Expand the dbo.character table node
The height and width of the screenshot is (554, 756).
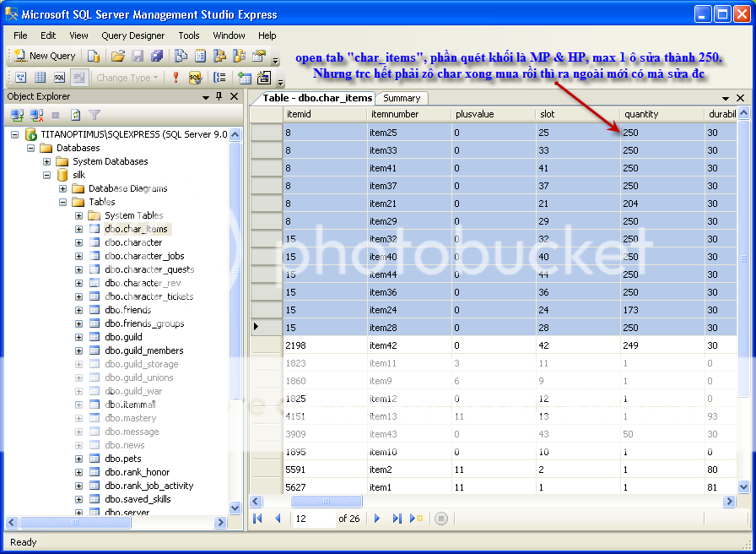coord(78,242)
